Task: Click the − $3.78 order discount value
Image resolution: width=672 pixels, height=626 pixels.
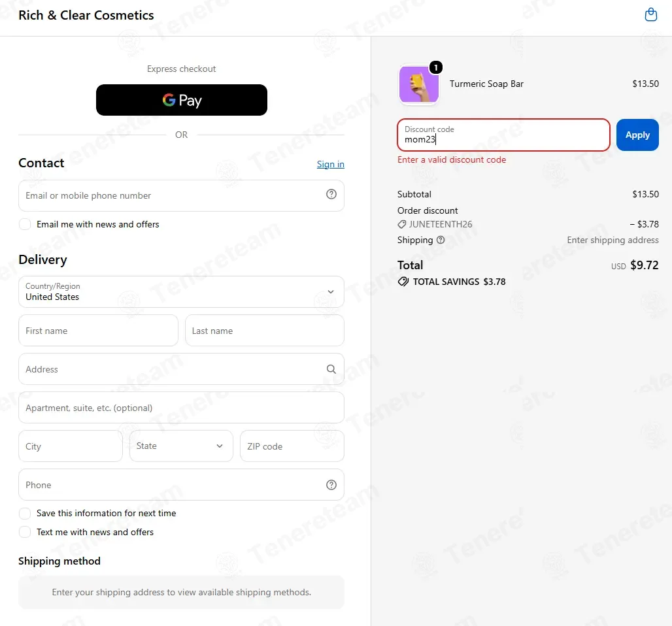Action: pos(644,224)
